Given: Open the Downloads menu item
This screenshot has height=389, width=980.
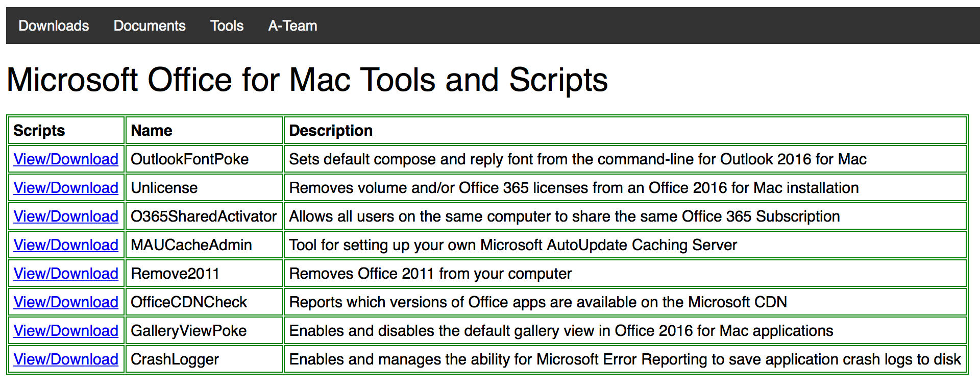Looking at the screenshot, I should (x=54, y=26).
